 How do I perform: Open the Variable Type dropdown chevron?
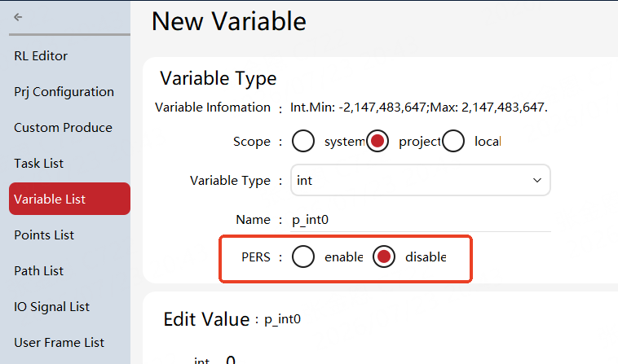tap(536, 180)
